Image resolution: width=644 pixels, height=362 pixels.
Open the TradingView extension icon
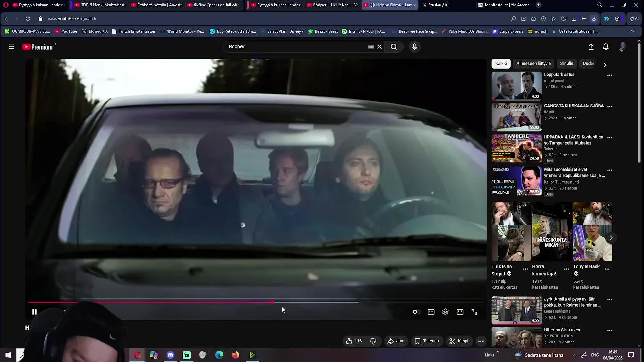point(606,19)
